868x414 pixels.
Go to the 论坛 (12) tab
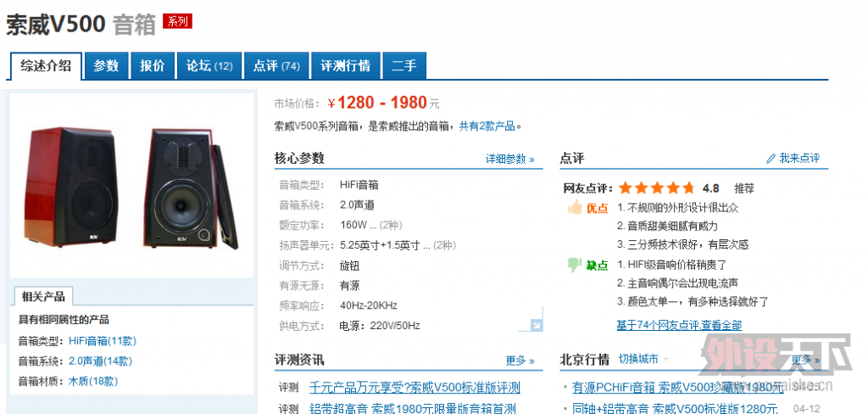(209, 66)
